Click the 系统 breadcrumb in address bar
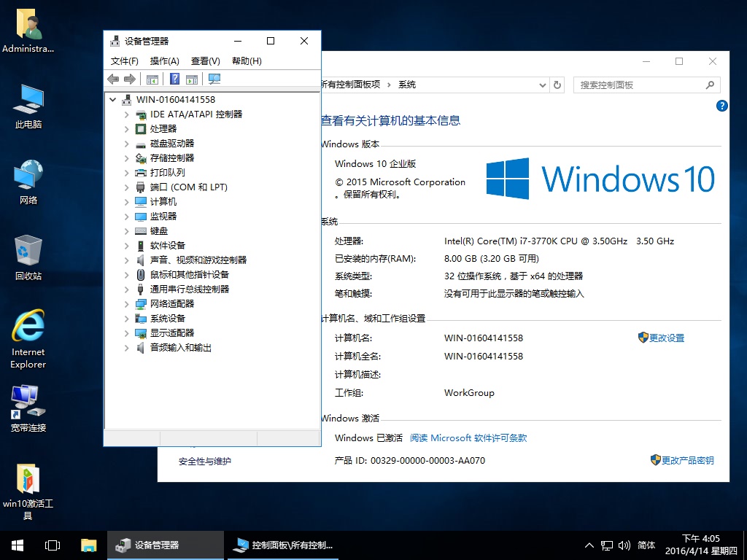 click(407, 85)
